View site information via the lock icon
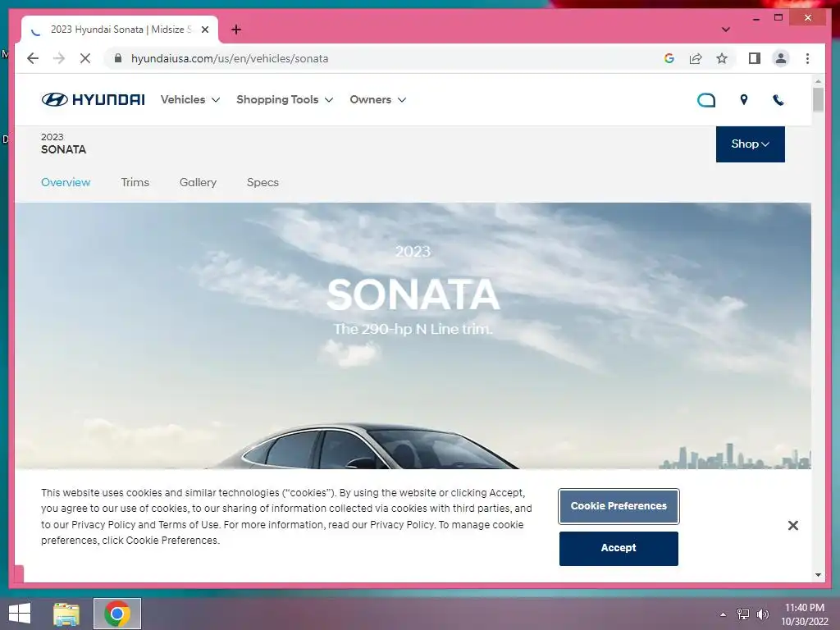Viewport: 840px width, 630px height. (x=118, y=58)
